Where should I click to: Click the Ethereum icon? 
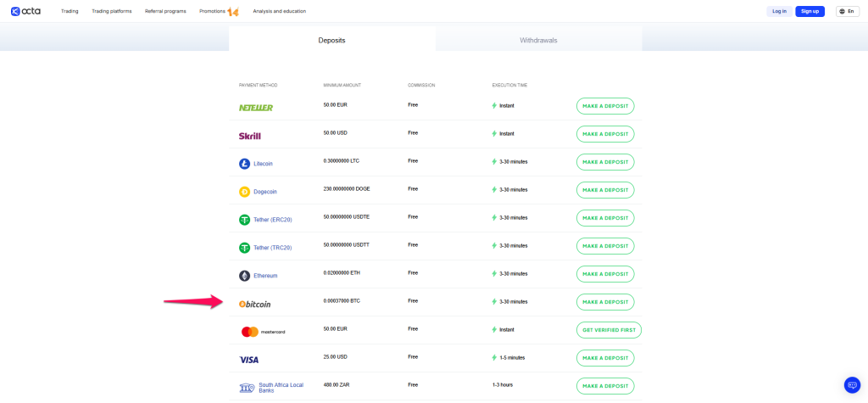tap(244, 276)
